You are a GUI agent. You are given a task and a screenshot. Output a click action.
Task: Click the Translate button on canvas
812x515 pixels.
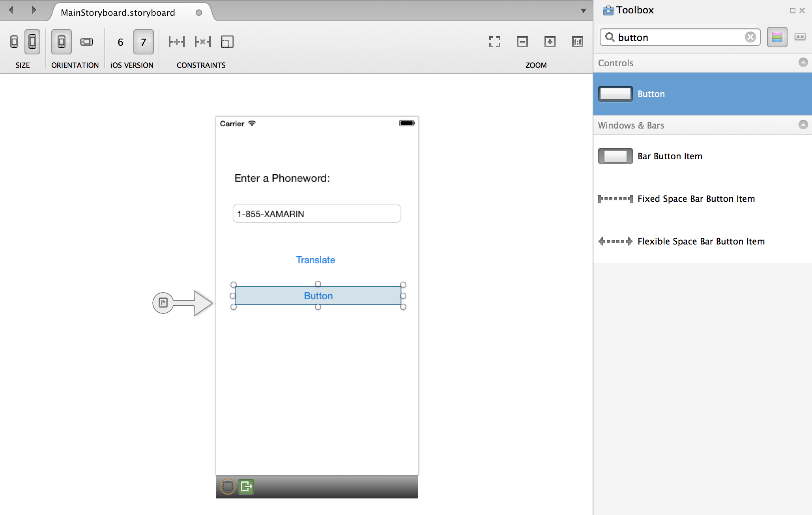(x=316, y=260)
